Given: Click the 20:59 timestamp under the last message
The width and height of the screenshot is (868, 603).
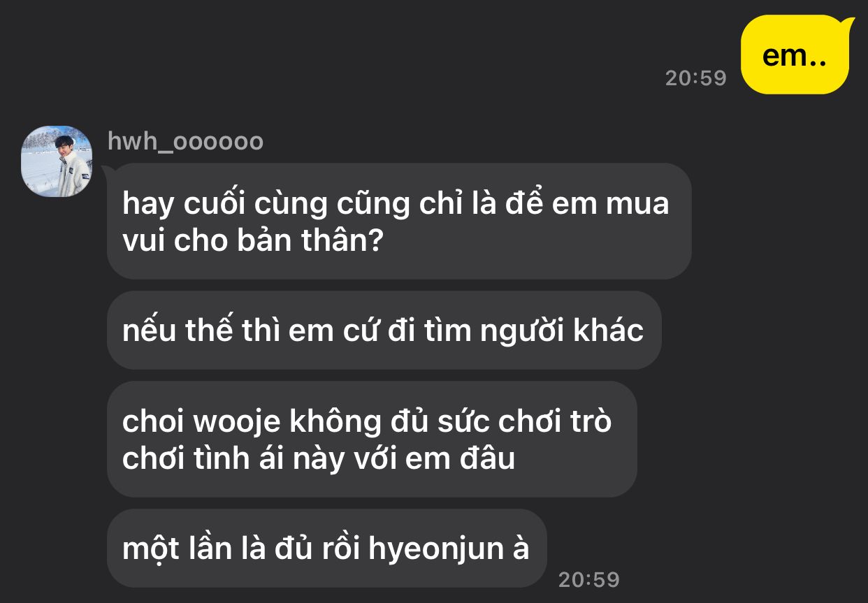Looking at the screenshot, I should coord(589,579).
